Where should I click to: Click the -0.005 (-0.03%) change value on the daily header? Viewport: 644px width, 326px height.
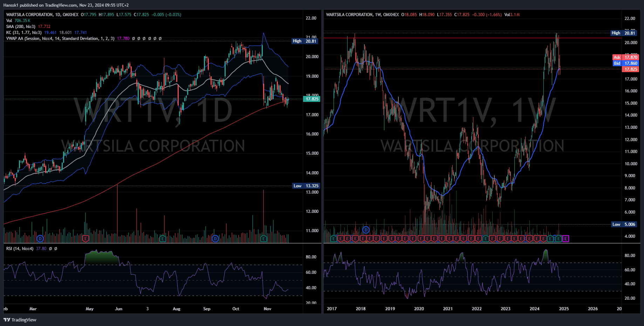166,15
